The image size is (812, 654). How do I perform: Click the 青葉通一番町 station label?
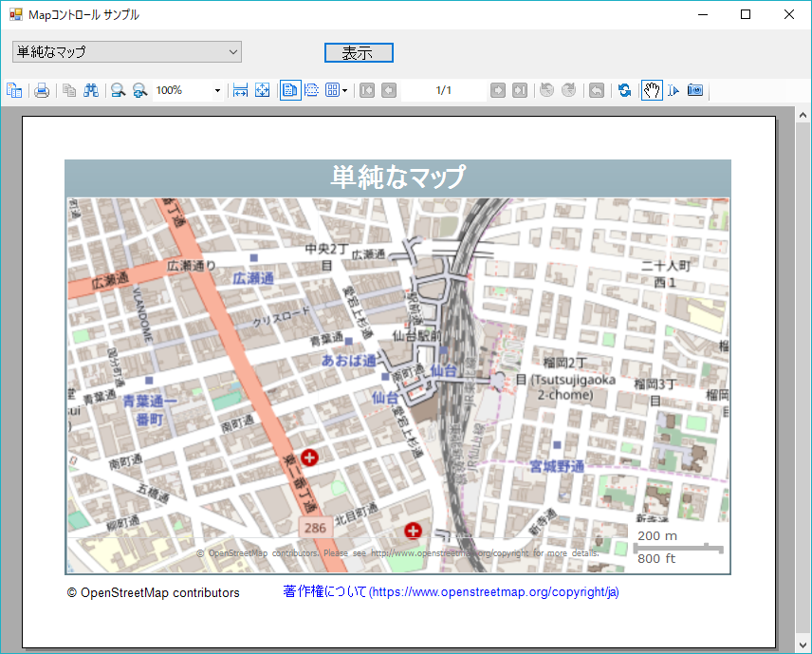(x=150, y=410)
